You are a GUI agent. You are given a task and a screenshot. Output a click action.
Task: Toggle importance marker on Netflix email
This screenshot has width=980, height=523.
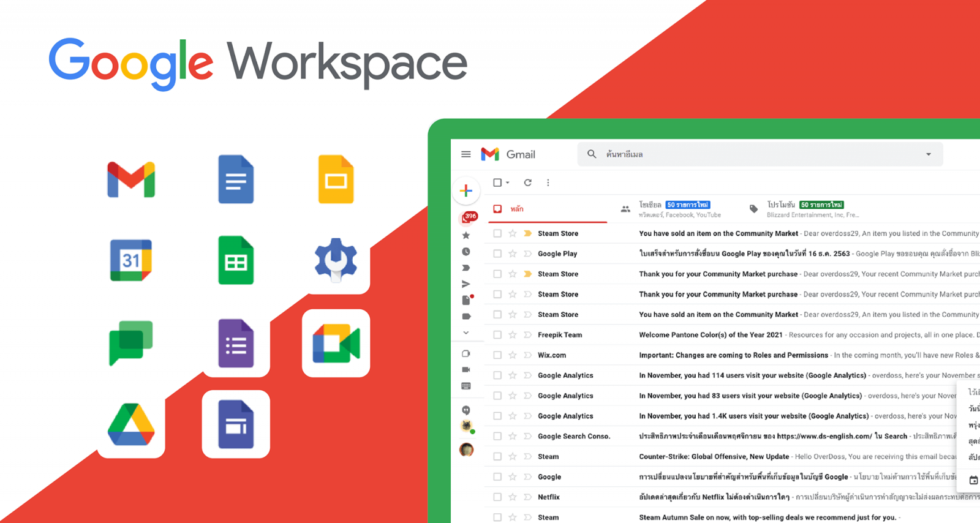pos(527,497)
